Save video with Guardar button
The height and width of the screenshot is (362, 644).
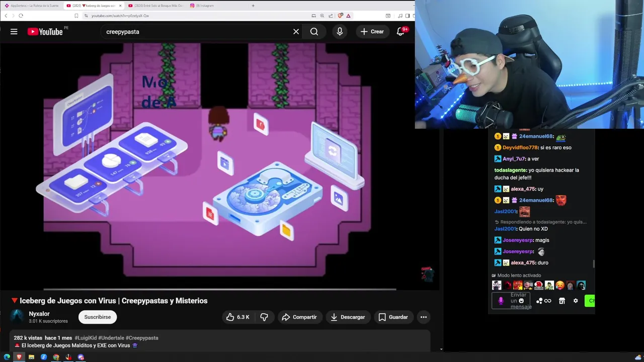[393, 317]
